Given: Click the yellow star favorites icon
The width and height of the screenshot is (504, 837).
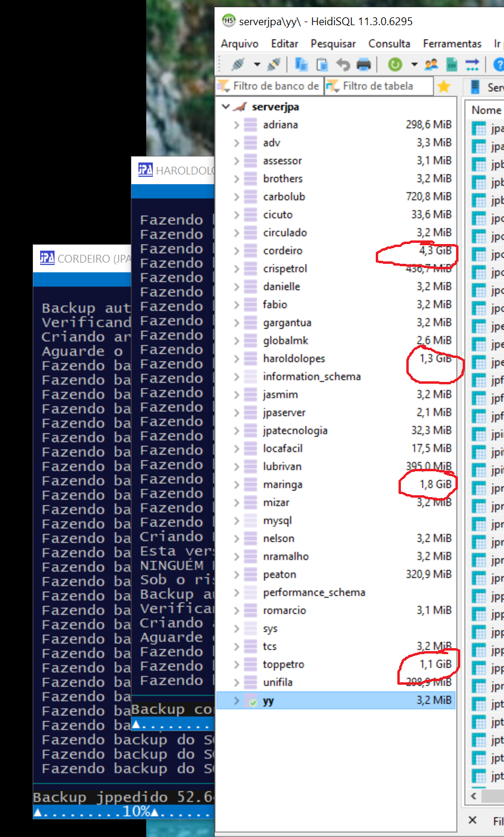Looking at the screenshot, I should coord(443,86).
